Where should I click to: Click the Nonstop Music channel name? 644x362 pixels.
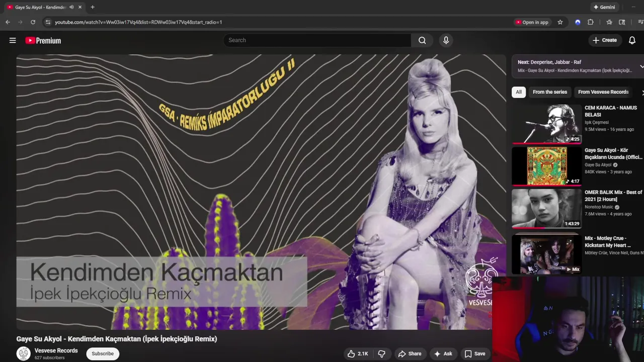pos(599,207)
